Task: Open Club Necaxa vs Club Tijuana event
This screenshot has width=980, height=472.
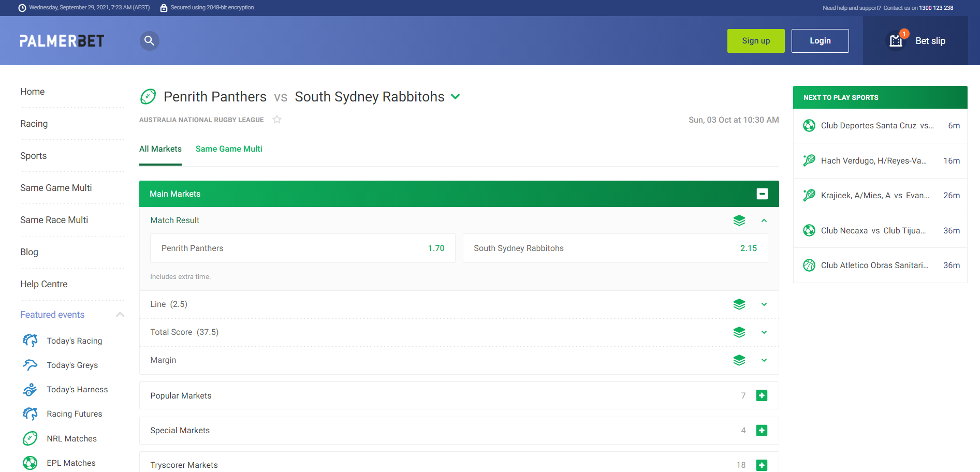Action: click(x=880, y=231)
